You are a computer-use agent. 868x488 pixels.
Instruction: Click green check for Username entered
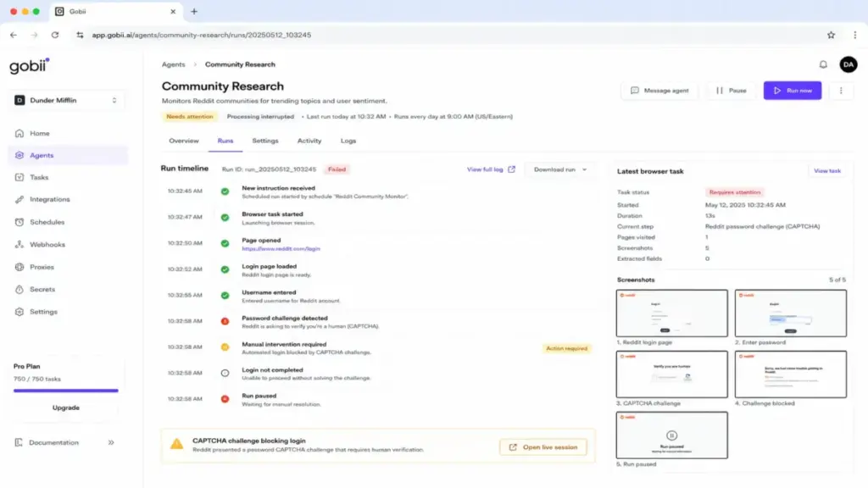[225, 296]
